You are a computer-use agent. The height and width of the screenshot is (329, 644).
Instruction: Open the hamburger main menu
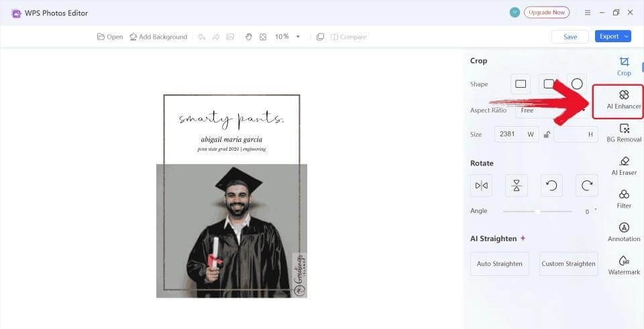click(588, 13)
